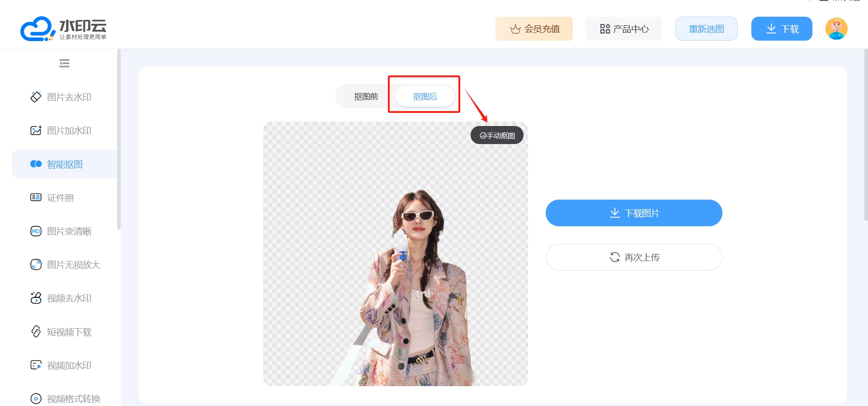
Task: Click the cutout result image preview
Action: [395, 254]
